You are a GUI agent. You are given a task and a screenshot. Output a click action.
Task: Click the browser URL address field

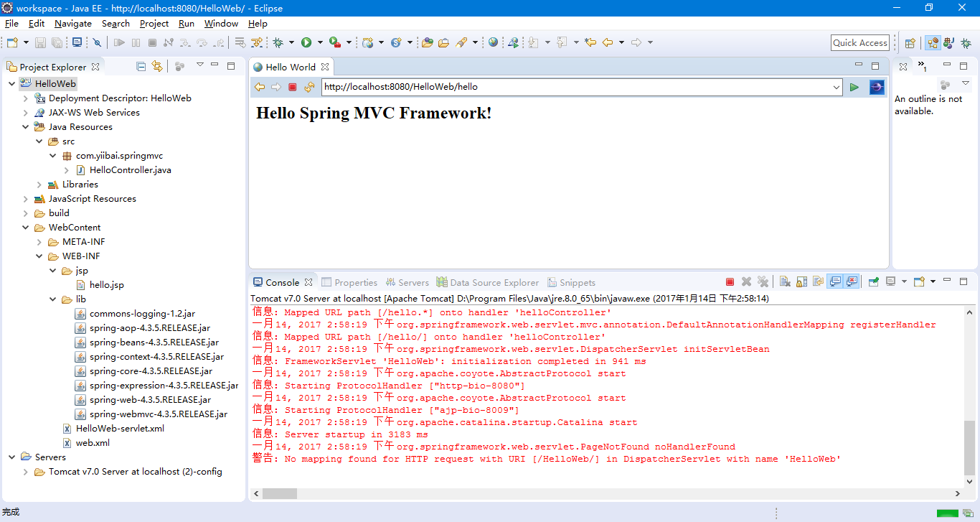(574, 87)
